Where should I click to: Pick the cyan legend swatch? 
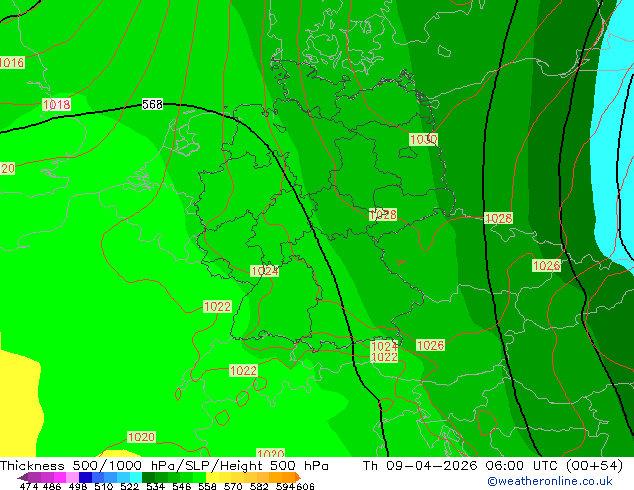click(136, 477)
